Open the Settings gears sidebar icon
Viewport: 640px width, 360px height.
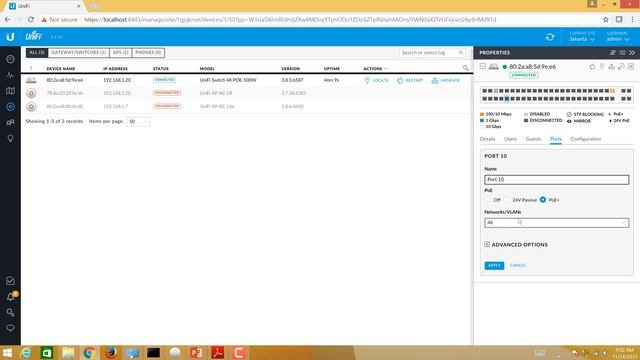[x=10, y=313]
